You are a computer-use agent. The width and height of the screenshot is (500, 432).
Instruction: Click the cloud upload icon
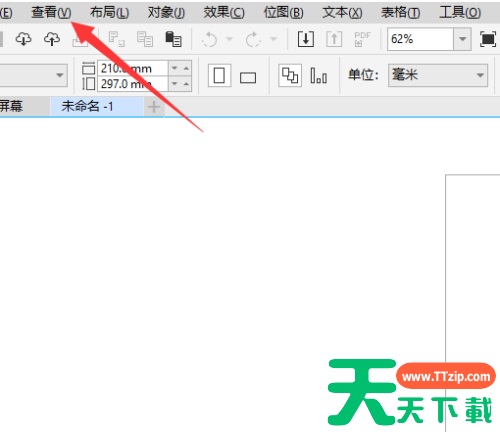(52, 39)
